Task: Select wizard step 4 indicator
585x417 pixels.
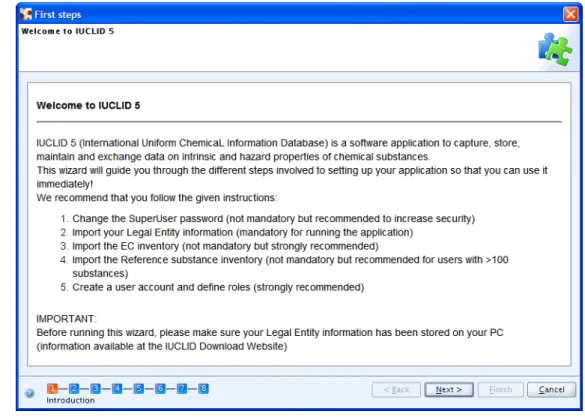Action: (117, 389)
